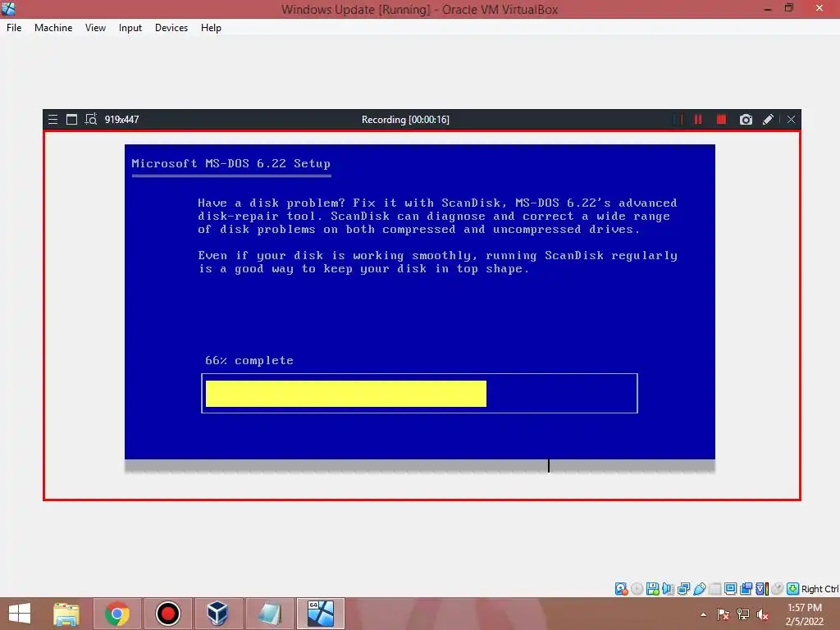Open the notepad-like taskbar app

[268, 614]
